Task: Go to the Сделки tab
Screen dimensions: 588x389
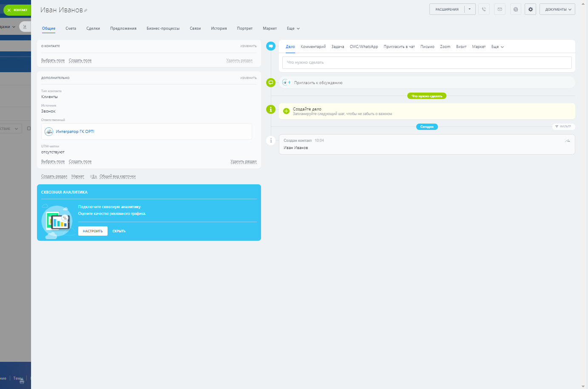Action: tap(93, 28)
